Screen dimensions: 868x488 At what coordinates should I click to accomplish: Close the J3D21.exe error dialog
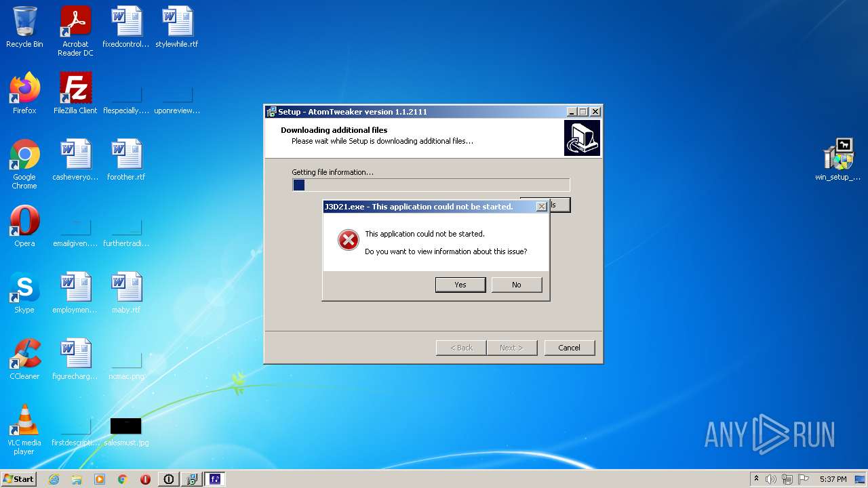tap(541, 207)
